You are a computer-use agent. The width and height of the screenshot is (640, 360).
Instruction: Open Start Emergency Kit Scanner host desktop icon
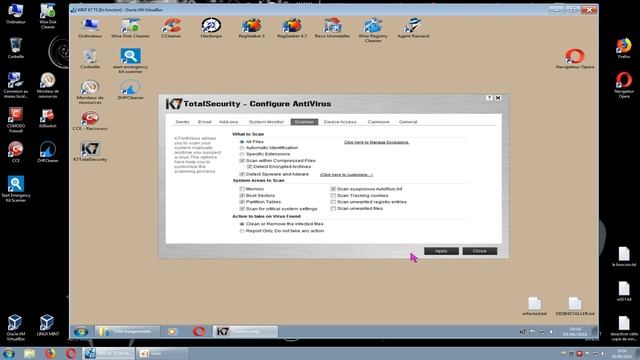[x=16, y=189]
